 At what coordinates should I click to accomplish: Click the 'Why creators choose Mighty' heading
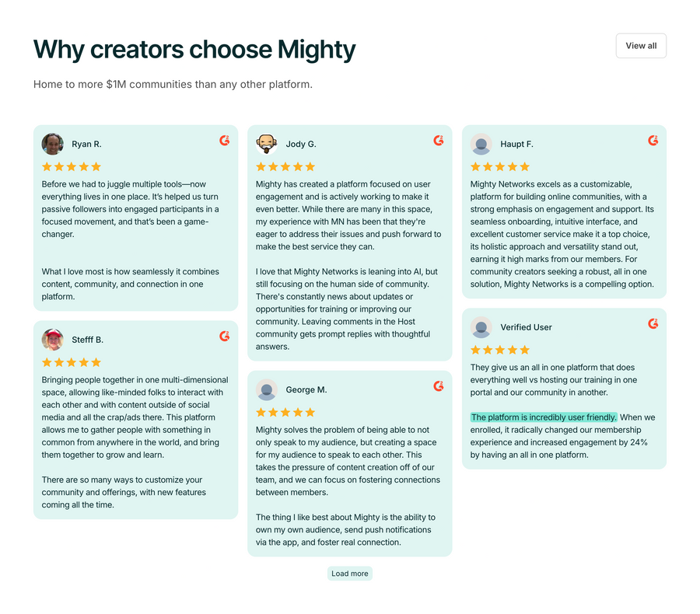194,49
